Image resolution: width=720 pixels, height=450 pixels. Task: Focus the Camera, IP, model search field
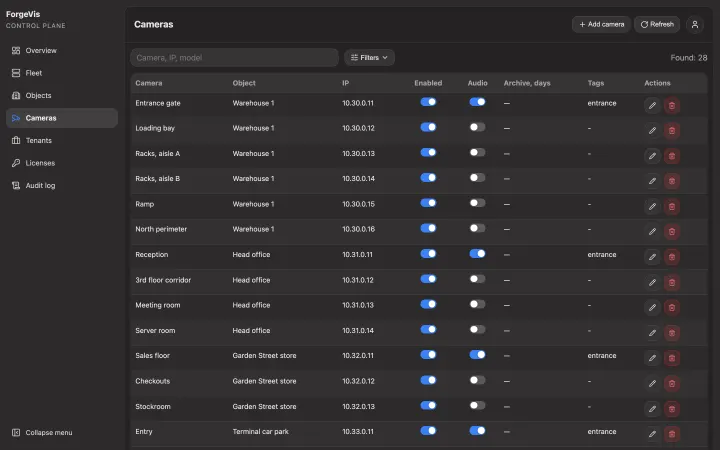coord(234,57)
